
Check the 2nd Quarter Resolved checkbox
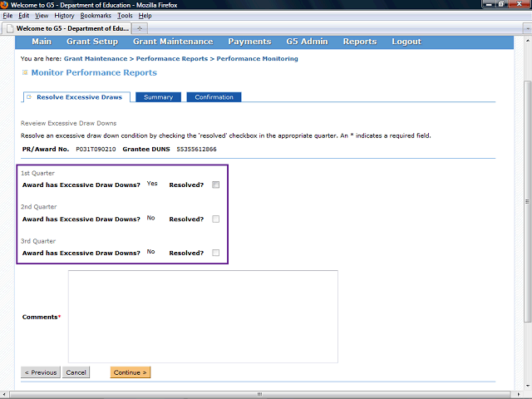point(216,219)
